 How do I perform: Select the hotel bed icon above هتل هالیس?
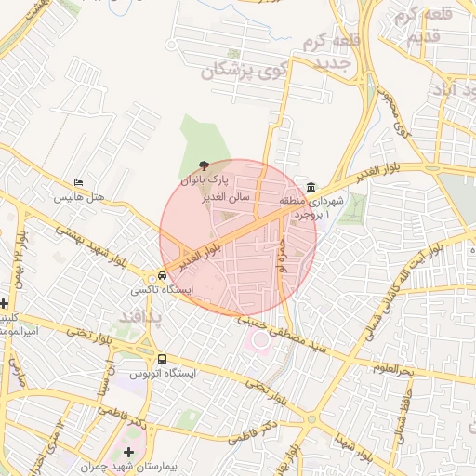tap(79, 183)
